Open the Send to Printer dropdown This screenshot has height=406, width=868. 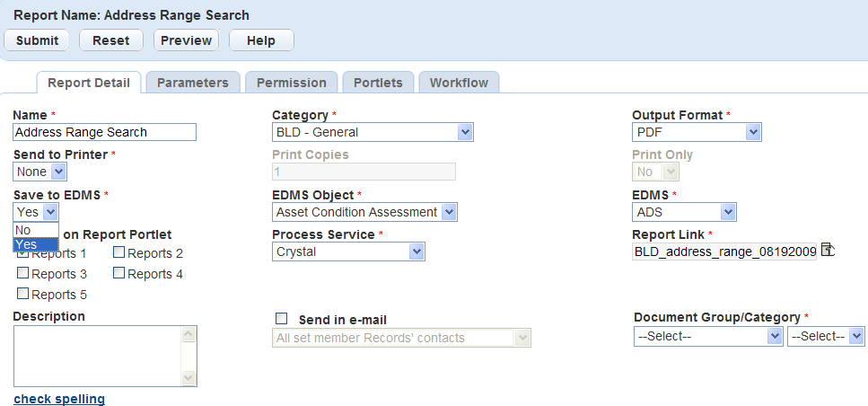pos(39,172)
